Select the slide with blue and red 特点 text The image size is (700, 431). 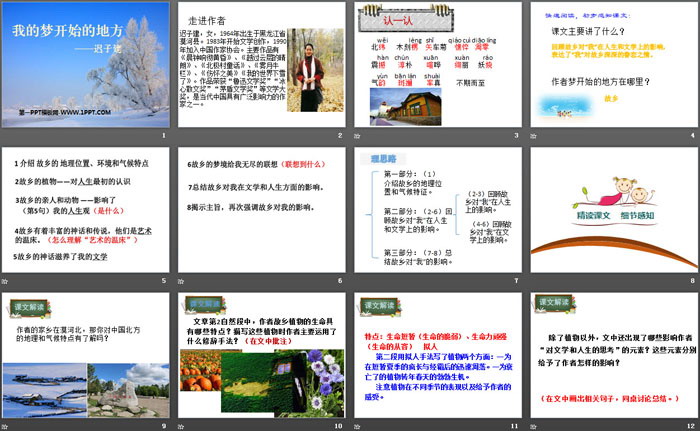(438, 355)
